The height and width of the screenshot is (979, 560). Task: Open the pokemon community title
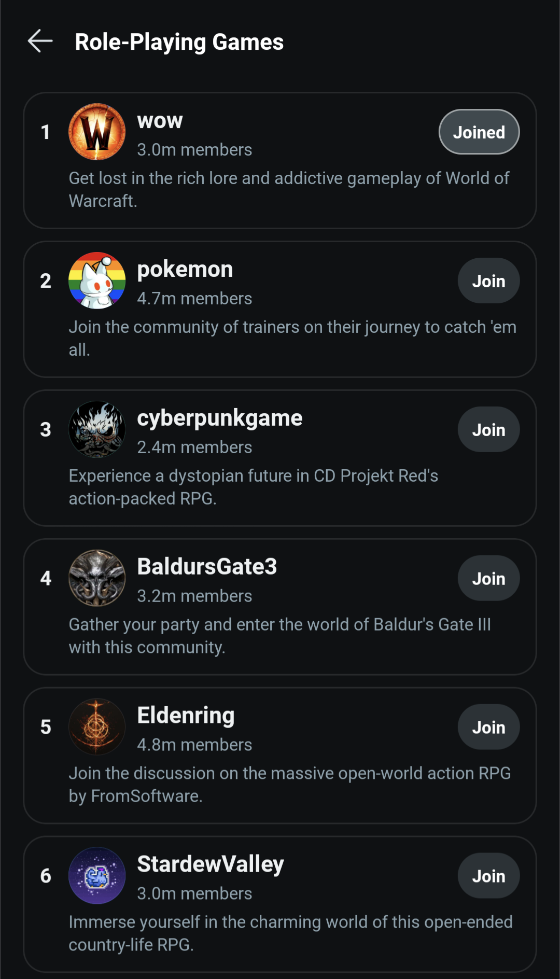pos(185,270)
